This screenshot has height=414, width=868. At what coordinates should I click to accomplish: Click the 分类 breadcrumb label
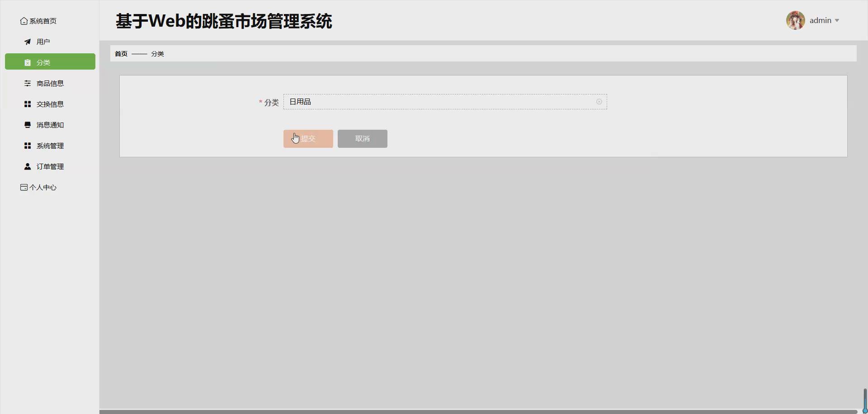pyautogui.click(x=157, y=53)
